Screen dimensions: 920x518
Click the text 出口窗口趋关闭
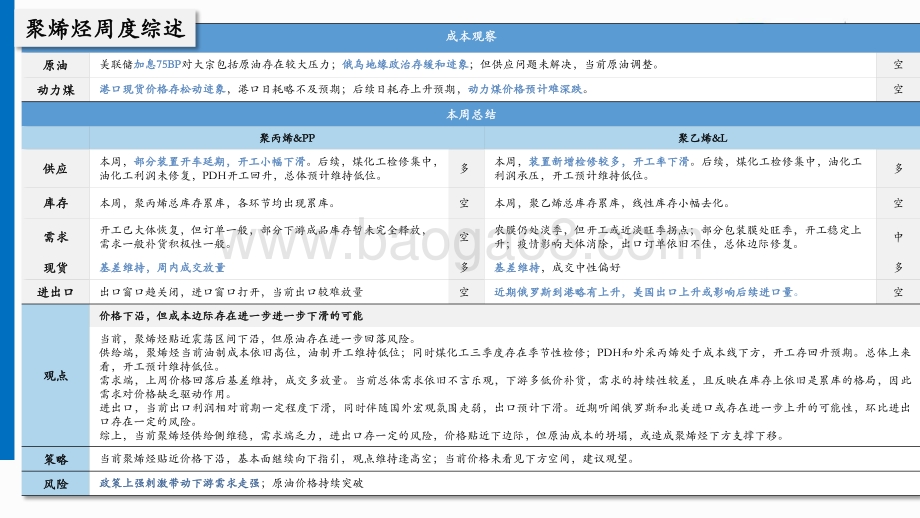click(x=140, y=292)
